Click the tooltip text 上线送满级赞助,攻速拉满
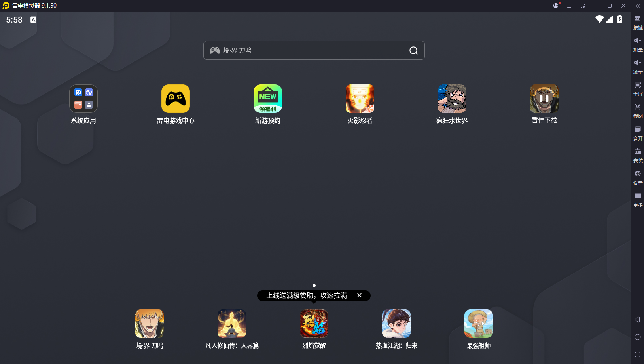644x364 pixels. [x=307, y=295]
